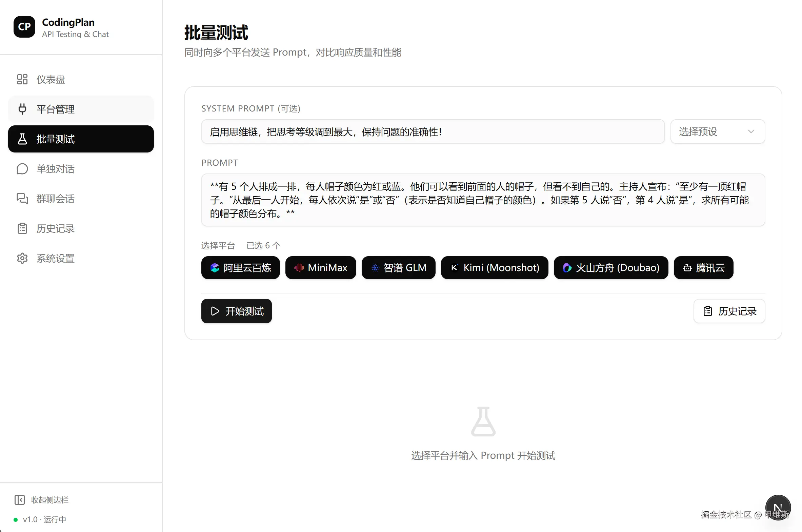Click the 历史记录 button in test card
802x532 pixels.
click(x=729, y=311)
